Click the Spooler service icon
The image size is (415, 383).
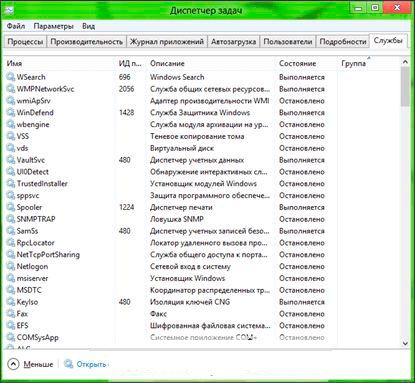[x=11, y=207]
